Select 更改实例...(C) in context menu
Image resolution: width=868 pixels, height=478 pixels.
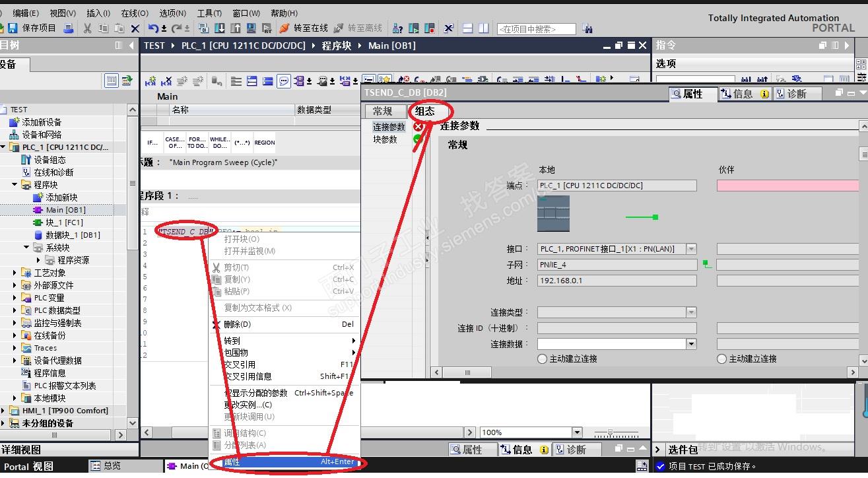tap(285, 405)
